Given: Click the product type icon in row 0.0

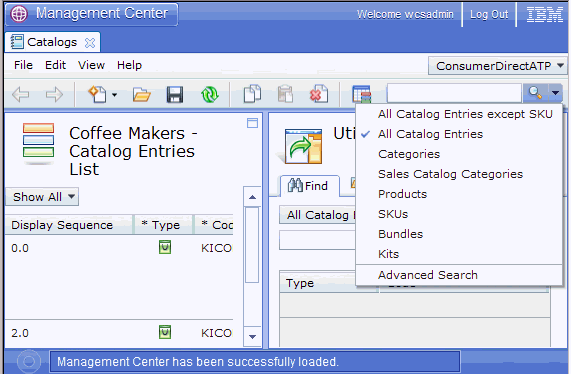Looking at the screenshot, I should (165, 247).
